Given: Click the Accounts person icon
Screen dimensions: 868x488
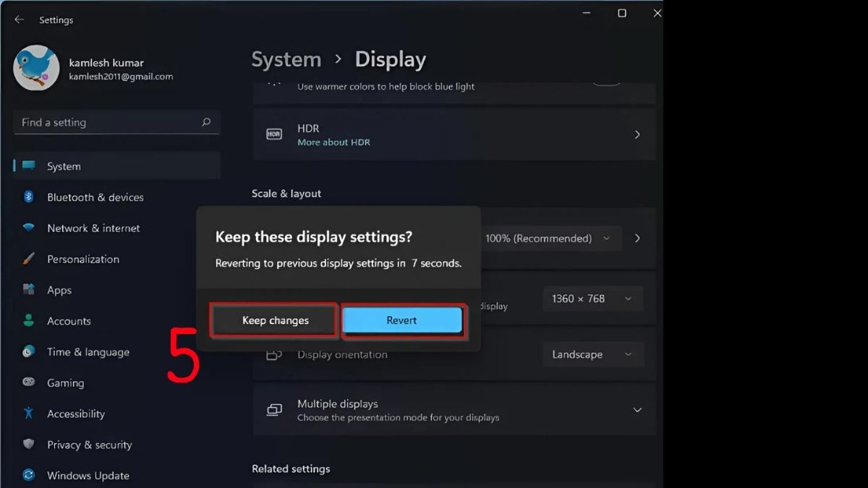Looking at the screenshot, I should pos(28,320).
